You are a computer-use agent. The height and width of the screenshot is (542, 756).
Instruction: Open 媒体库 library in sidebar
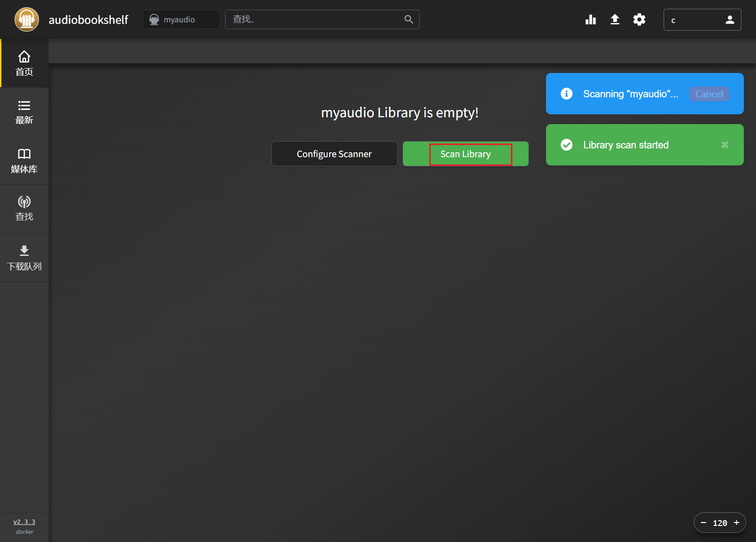click(24, 161)
